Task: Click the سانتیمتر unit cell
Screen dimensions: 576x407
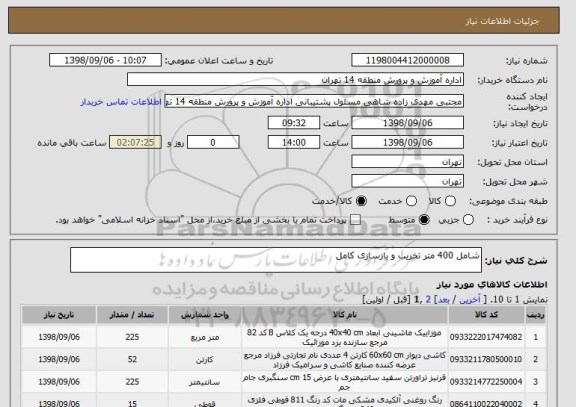Action: coord(205,382)
